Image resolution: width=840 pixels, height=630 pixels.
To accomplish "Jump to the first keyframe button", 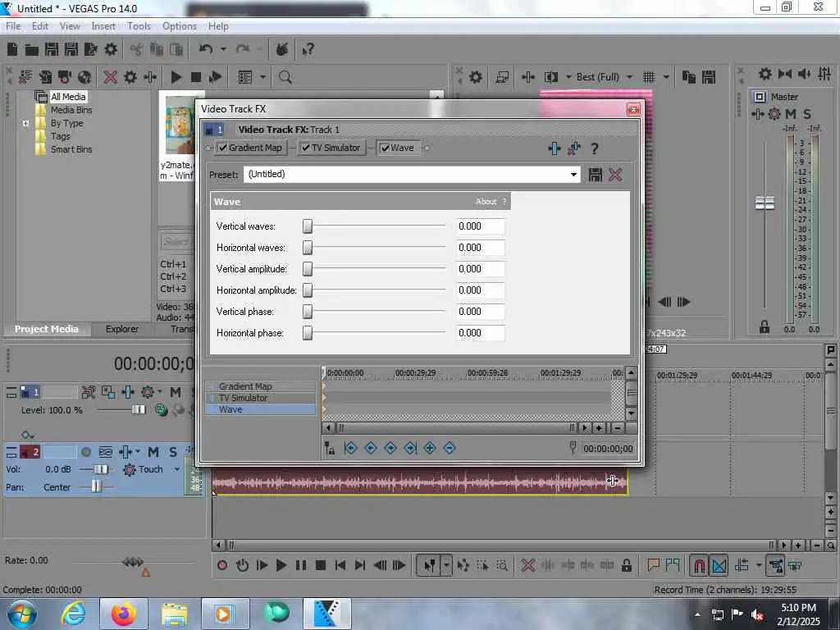I will pos(350,448).
